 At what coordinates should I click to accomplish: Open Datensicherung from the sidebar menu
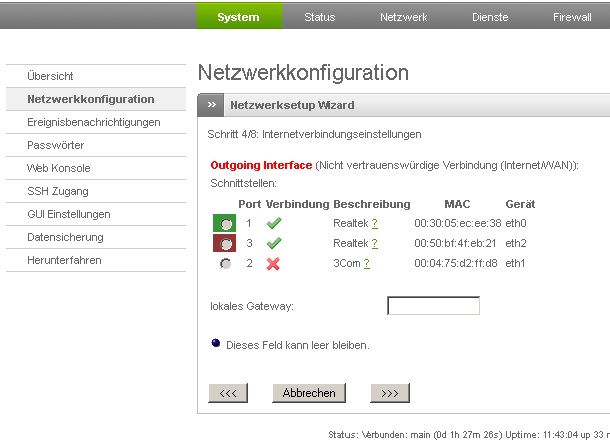(65, 237)
